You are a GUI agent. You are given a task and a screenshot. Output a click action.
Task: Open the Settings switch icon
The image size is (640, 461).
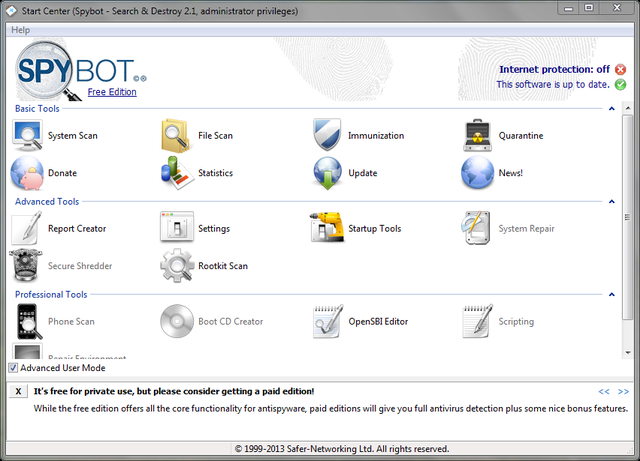pos(177,227)
